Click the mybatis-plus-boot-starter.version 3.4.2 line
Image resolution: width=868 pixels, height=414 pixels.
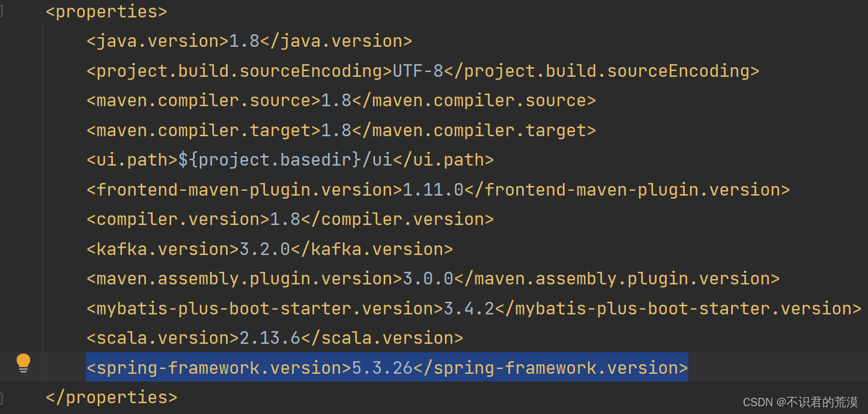coord(474,308)
